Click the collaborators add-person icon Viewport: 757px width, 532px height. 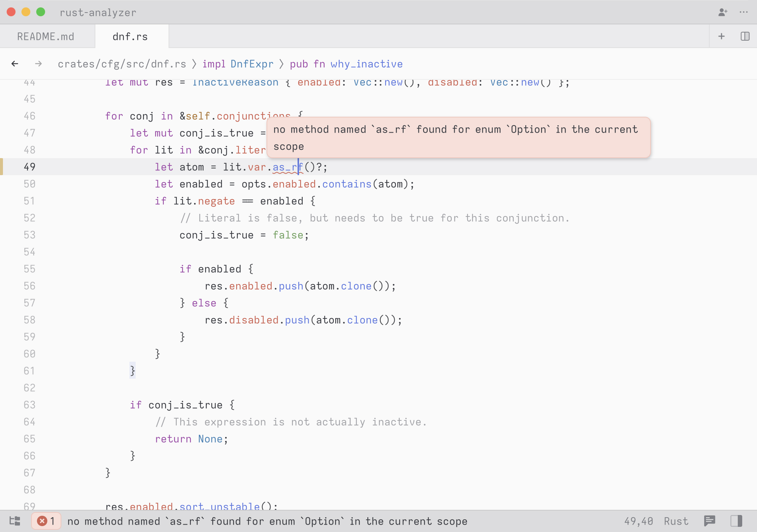point(723,12)
